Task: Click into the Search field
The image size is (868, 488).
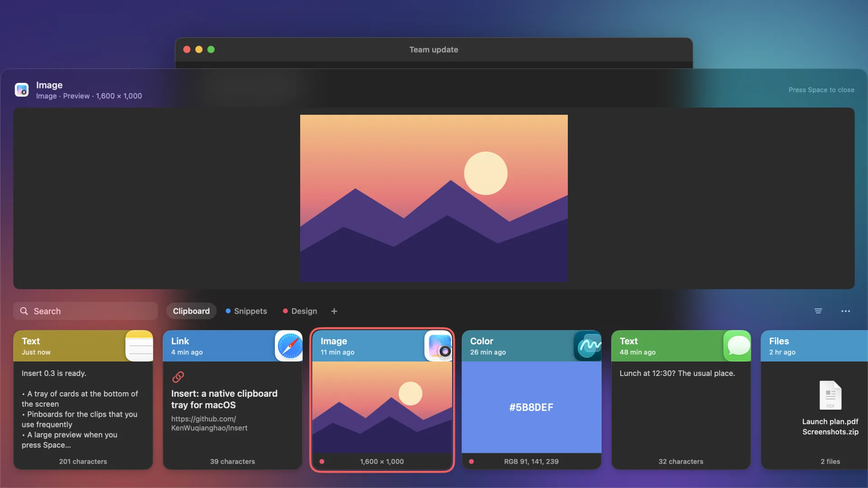Action: pyautogui.click(x=85, y=311)
